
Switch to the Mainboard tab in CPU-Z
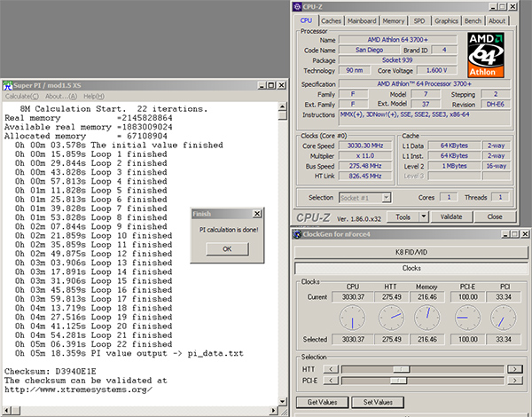[x=362, y=21]
